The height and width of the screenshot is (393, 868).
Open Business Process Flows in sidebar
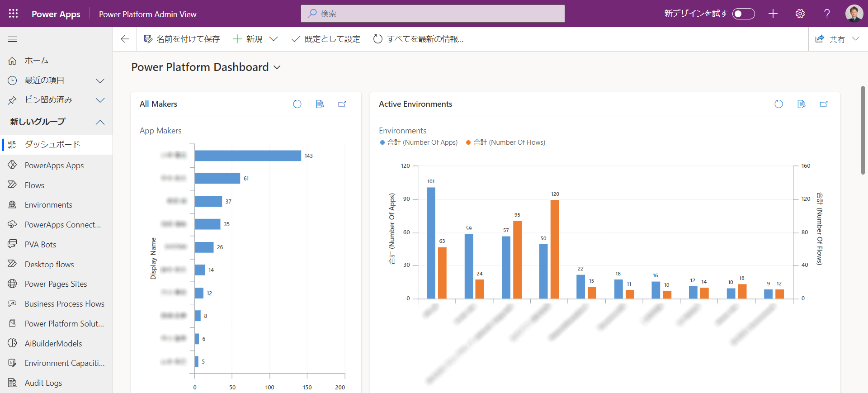tap(56, 304)
